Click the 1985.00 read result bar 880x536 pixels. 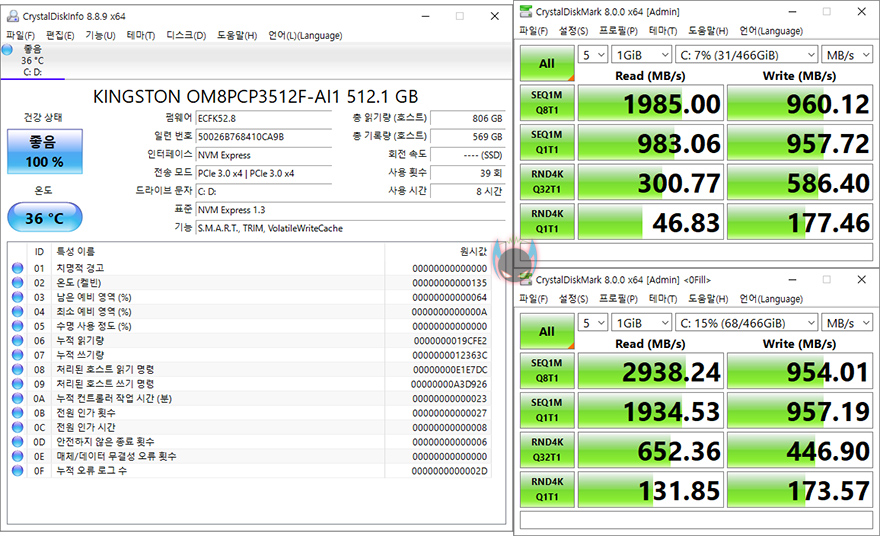pyautogui.click(x=650, y=103)
